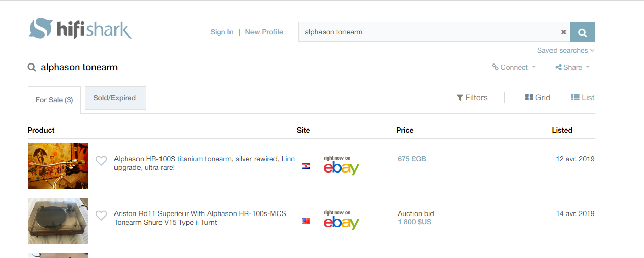Open the Alphason HR-100S tonearm thumbnail
Screen dimensions: 644x258
tap(58, 166)
